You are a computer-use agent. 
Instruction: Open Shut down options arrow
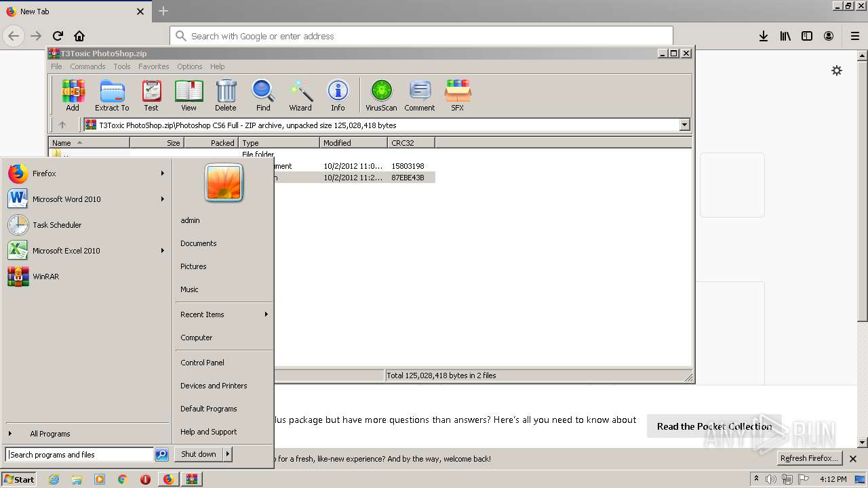[228, 454]
